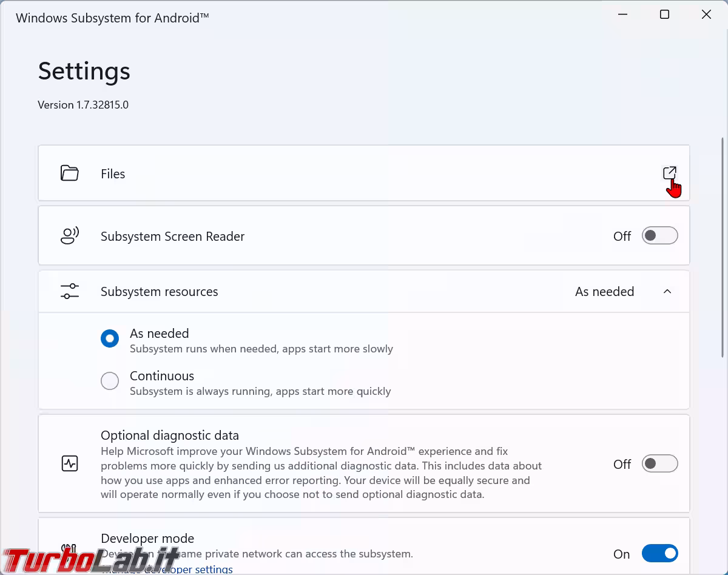The width and height of the screenshot is (728, 575).
Task: Toggle Optional diagnostic data switch
Action: tap(660, 463)
